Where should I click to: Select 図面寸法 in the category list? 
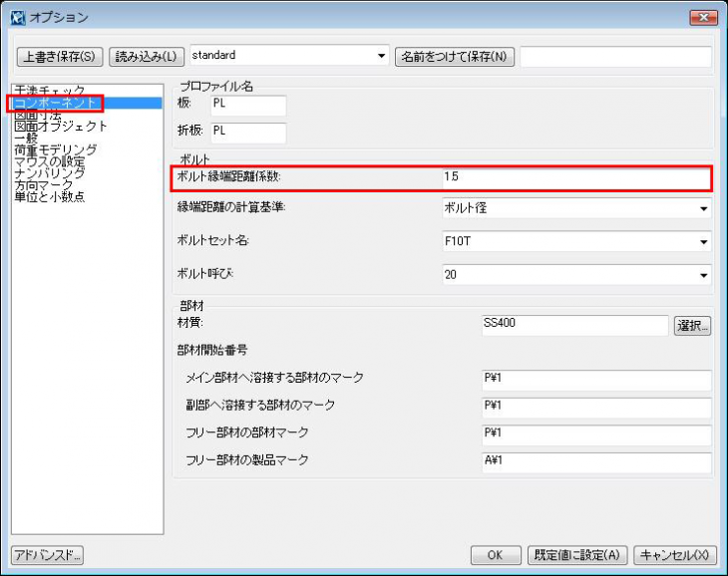tap(38, 115)
